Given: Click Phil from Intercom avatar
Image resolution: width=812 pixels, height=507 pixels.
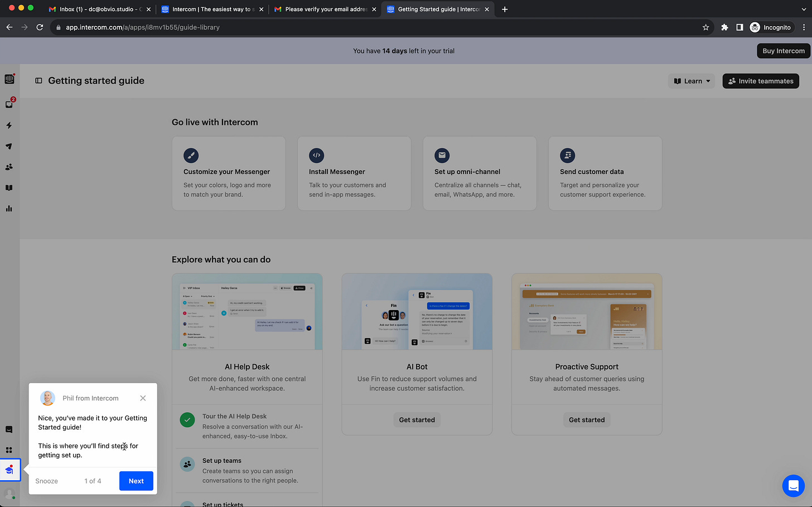Looking at the screenshot, I should click(48, 398).
